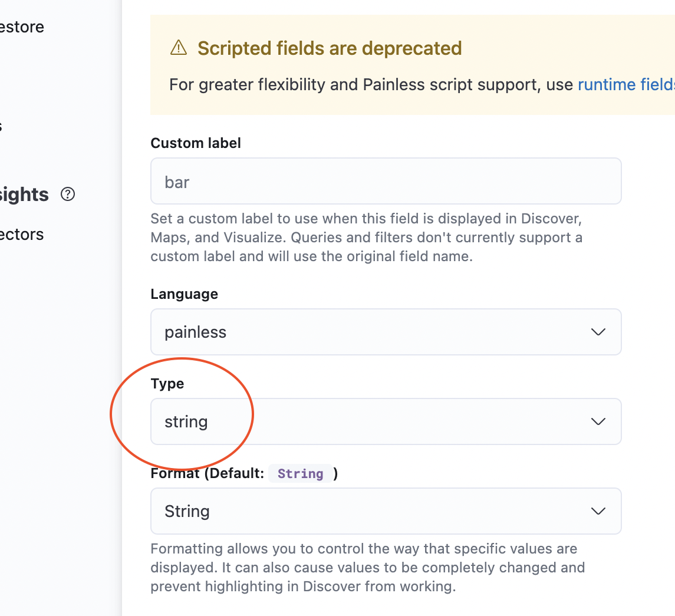This screenshot has height=616, width=675.
Task: Follow the runtime fields link
Action: point(625,84)
